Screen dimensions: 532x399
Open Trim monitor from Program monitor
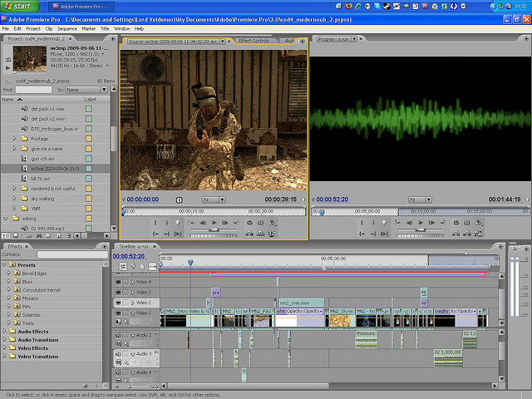(x=478, y=234)
